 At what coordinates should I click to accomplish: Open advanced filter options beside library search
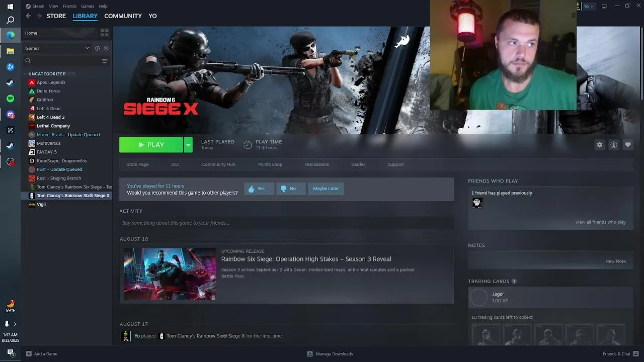(105, 61)
